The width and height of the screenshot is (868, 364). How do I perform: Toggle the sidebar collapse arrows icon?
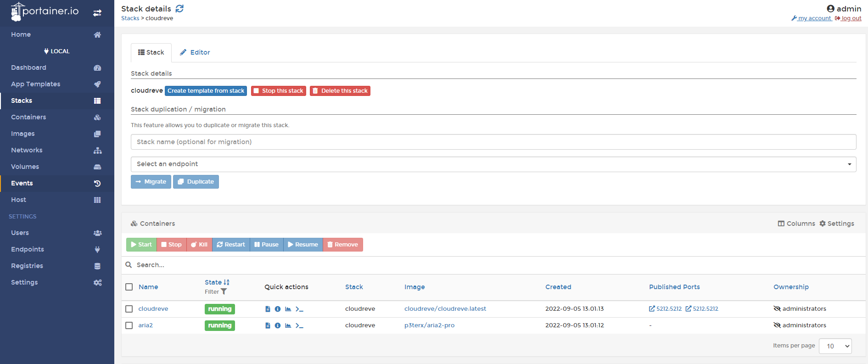(x=97, y=13)
